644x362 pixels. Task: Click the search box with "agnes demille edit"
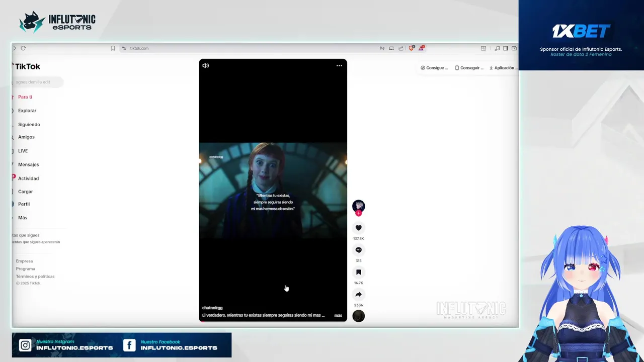38,82
